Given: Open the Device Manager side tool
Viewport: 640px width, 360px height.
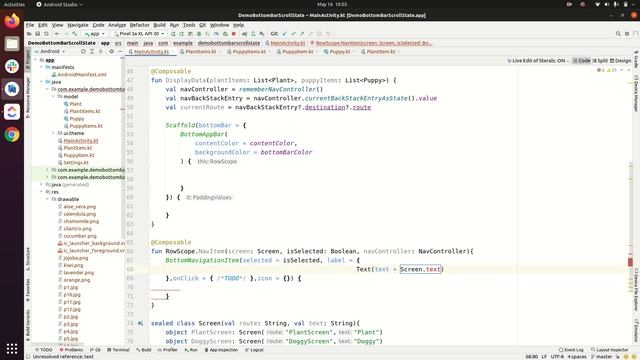Looking at the screenshot, I should (x=636, y=93).
